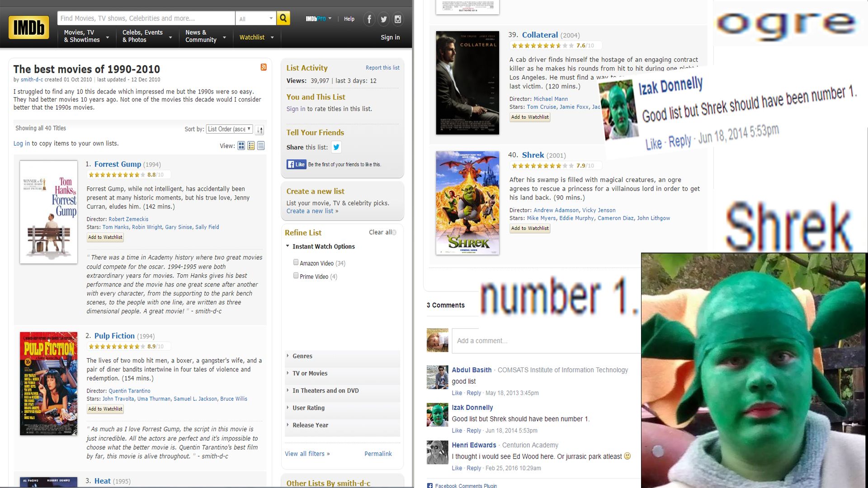Screen dimensions: 868x488
Task: Toggle sort direction arrows button
Action: [x=259, y=130]
